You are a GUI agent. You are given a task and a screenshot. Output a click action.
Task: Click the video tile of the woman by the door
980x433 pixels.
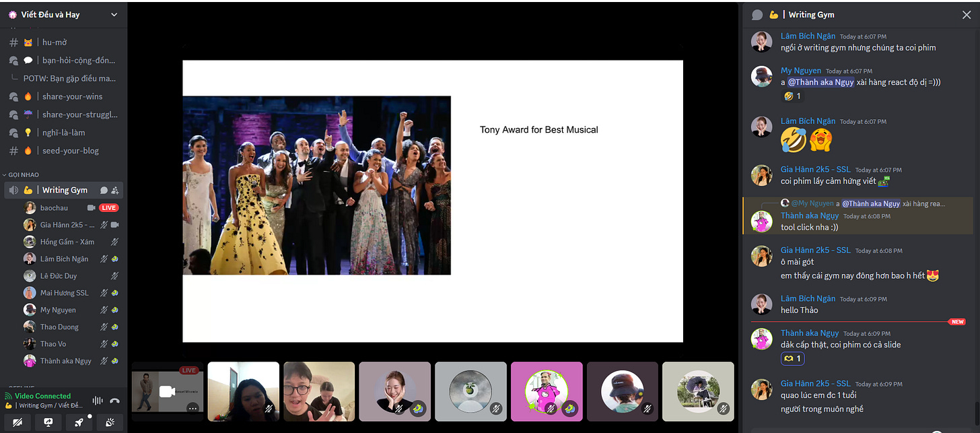(x=243, y=391)
